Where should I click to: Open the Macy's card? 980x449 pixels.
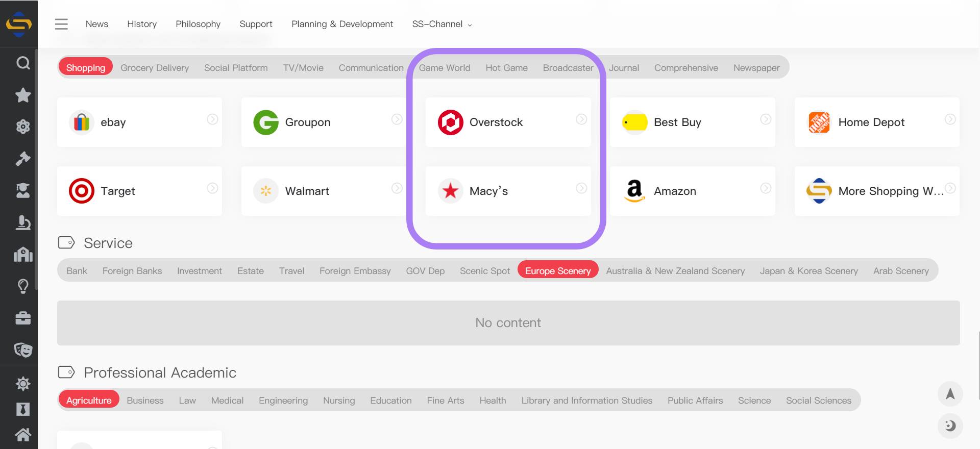(508, 191)
